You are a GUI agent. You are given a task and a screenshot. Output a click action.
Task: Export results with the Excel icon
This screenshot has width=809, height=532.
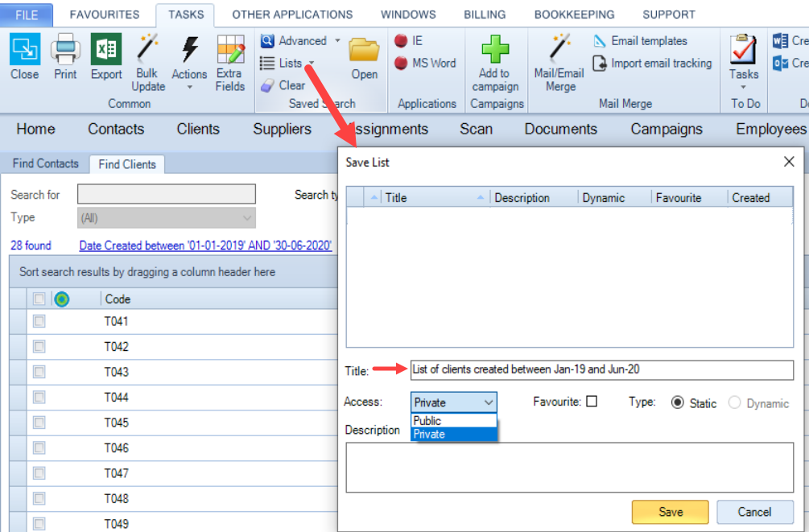(x=105, y=50)
